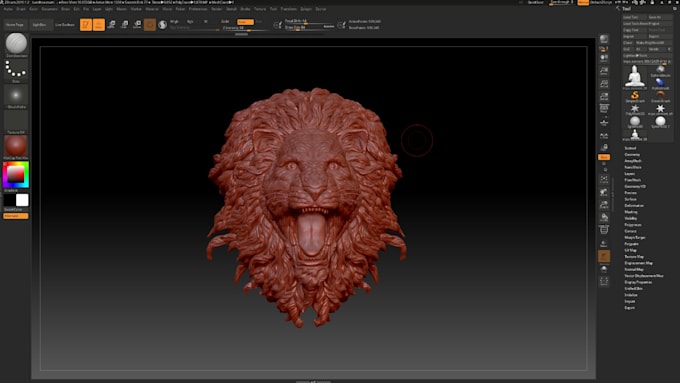Click the Load Tool button
The image size is (680, 383).
click(634, 17)
